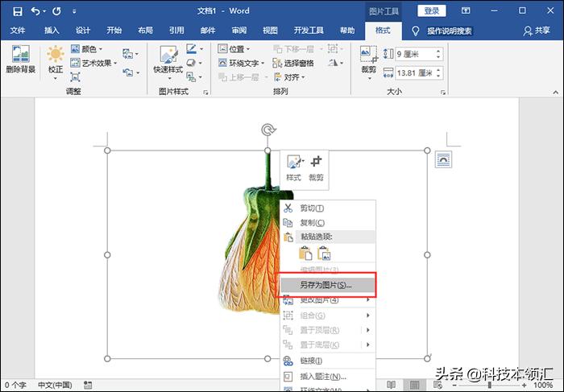Click the Login (登录) button
The image size is (564, 392).
coord(431,11)
